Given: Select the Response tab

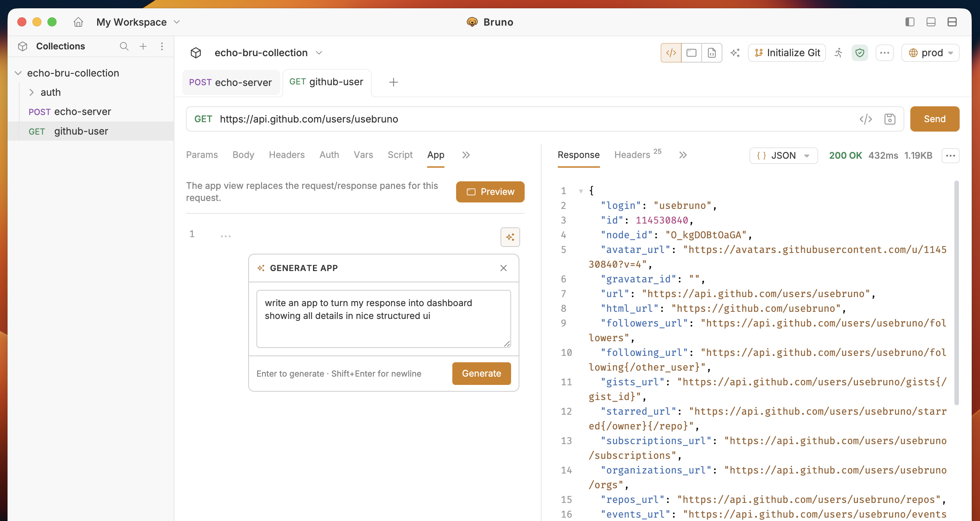Looking at the screenshot, I should point(579,155).
